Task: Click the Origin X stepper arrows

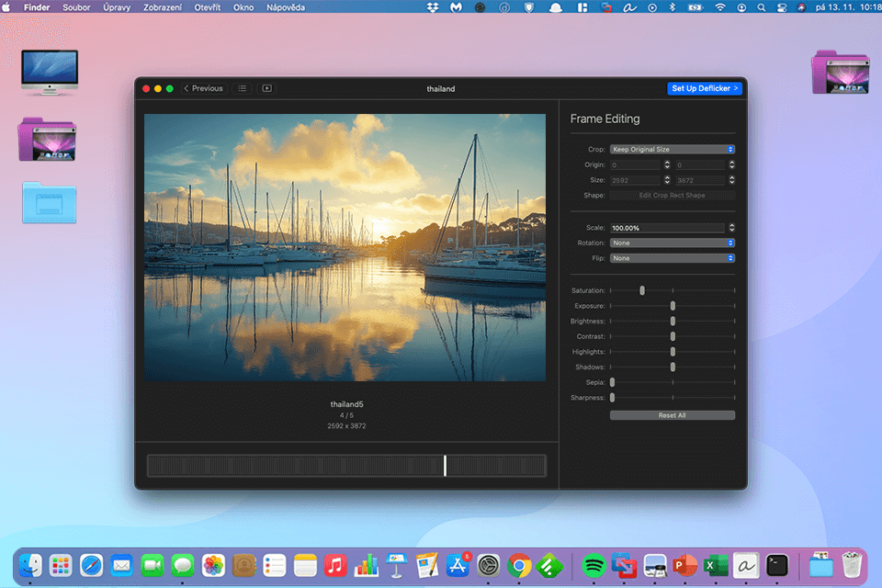Action: pos(667,164)
